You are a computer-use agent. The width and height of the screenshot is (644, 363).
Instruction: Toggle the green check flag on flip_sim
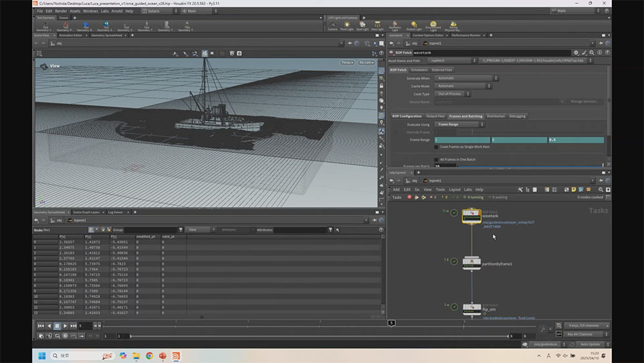tap(454, 307)
